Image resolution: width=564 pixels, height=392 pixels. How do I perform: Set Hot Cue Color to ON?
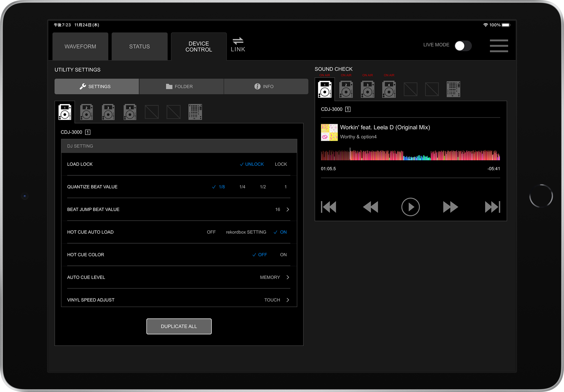coord(283,255)
